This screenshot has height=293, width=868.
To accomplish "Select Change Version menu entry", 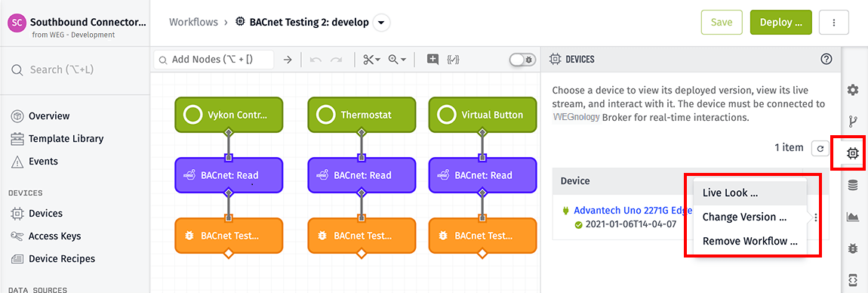I will click(x=749, y=217).
